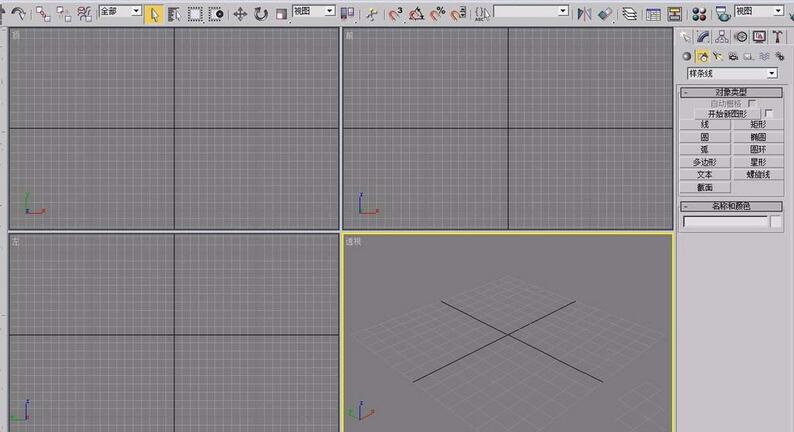Switch to the Create panel tab
The image size is (794, 432).
pos(685,36)
